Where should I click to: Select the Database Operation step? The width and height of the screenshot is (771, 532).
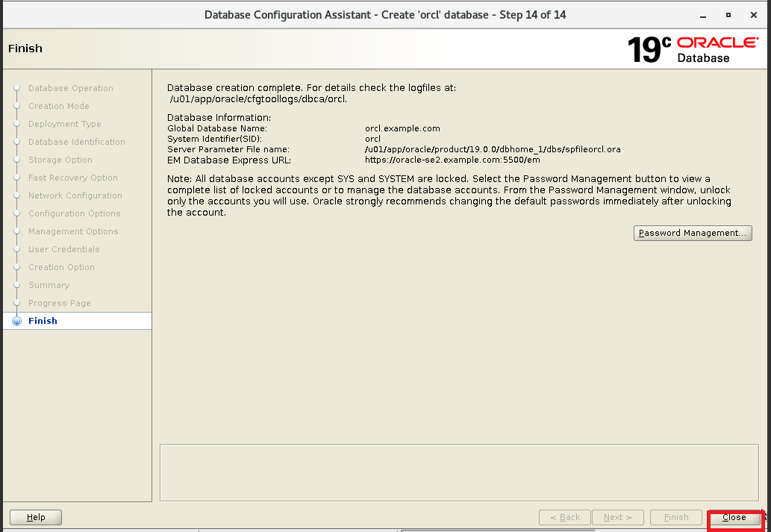coord(71,88)
